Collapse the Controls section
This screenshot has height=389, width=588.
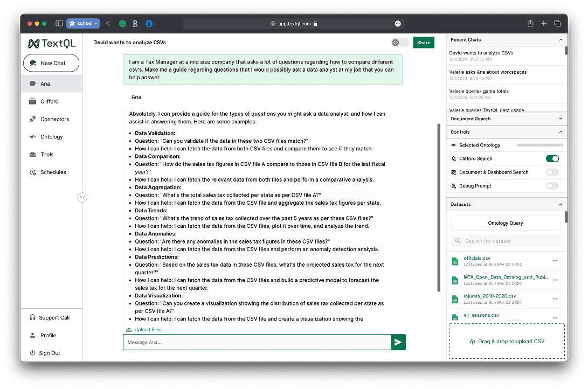561,132
